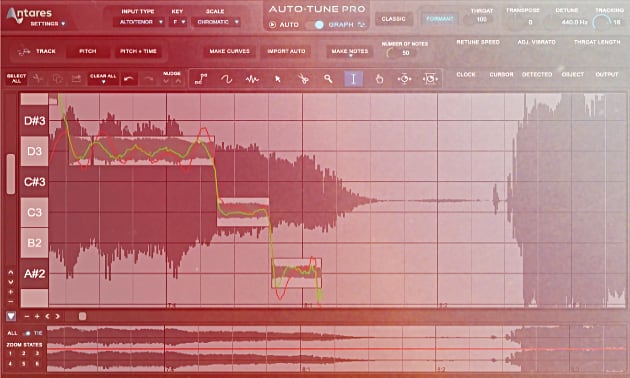Toggle the auto scroll icon
Image resolution: width=630 pixels, height=378 pixels.
[404, 79]
